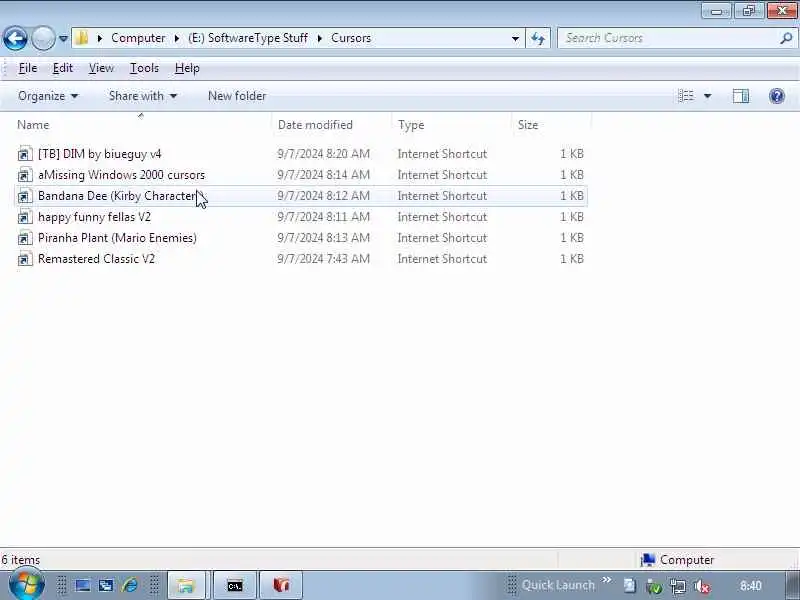Click Computer icon in status bar
Screen dimensions: 800x600
tap(647, 560)
